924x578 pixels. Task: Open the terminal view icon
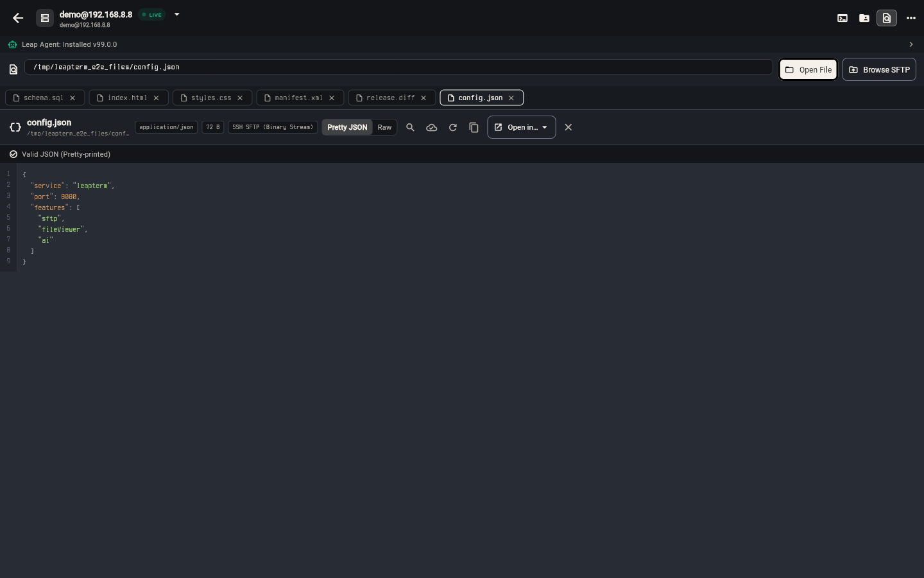tap(843, 18)
